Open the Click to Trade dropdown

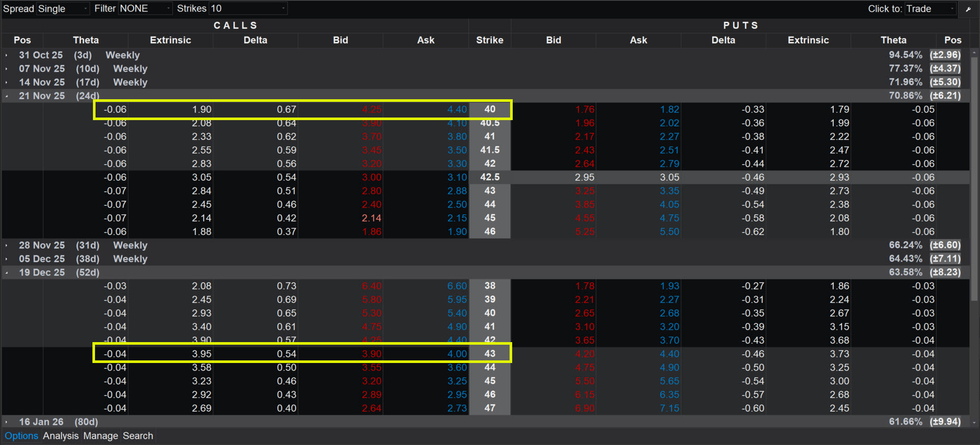pyautogui.click(x=930, y=9)
